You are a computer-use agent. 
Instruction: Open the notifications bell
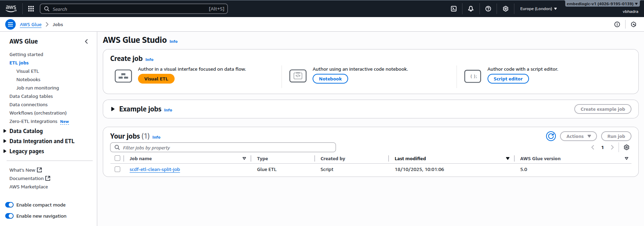[x=471, y=9]
